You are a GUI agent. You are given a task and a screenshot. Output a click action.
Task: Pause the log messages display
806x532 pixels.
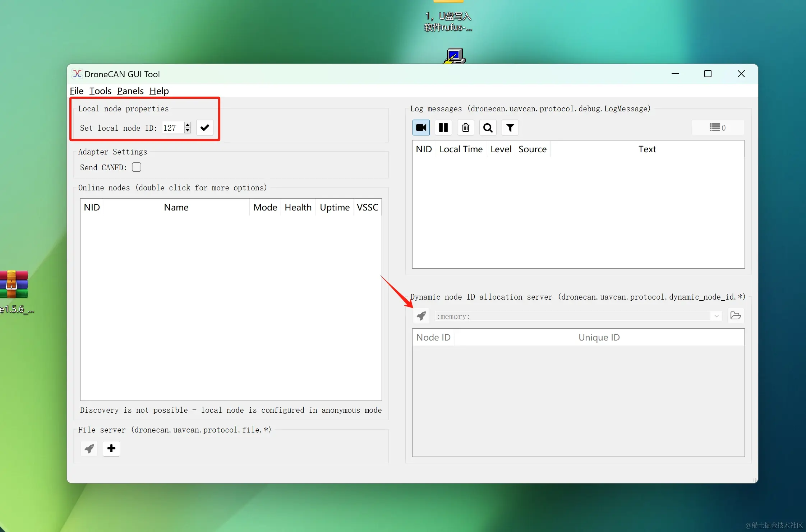pyautogui.click(x=443, y=128)
